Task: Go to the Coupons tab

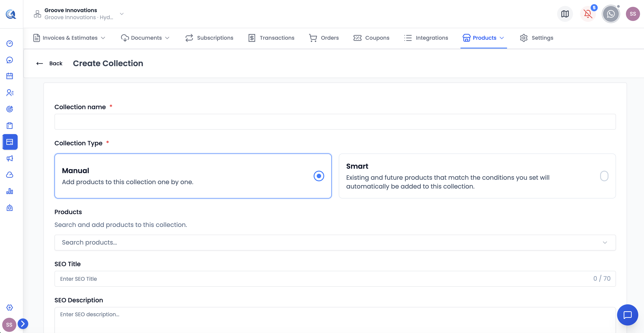Action: (371, 38)
